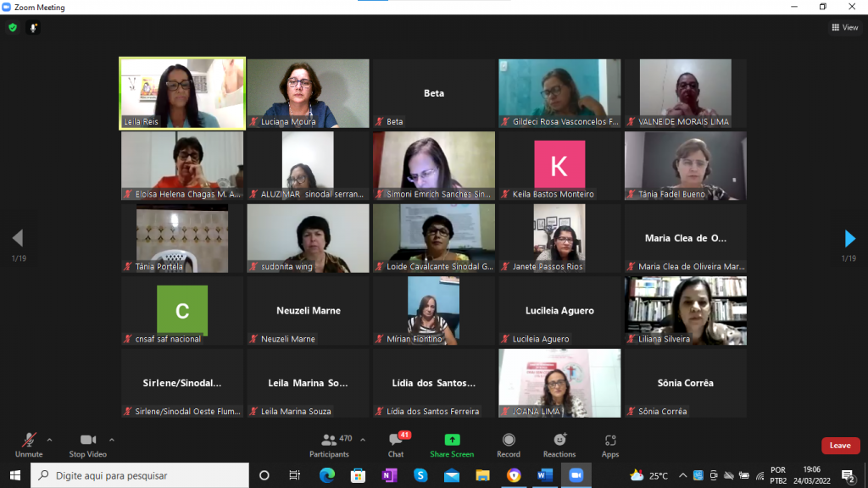The image size is (868, 488).
Task: Open the View layout menu
Action: point(844,27)
